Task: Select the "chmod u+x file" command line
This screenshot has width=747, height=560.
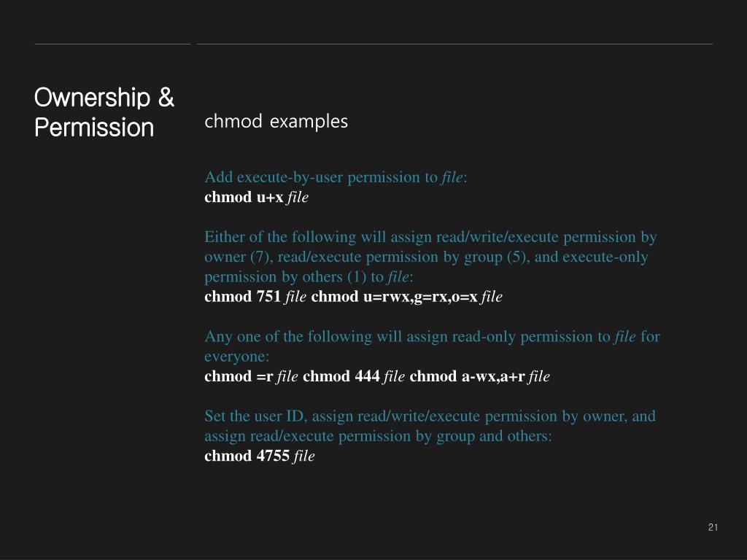Action: click(256, 197)
